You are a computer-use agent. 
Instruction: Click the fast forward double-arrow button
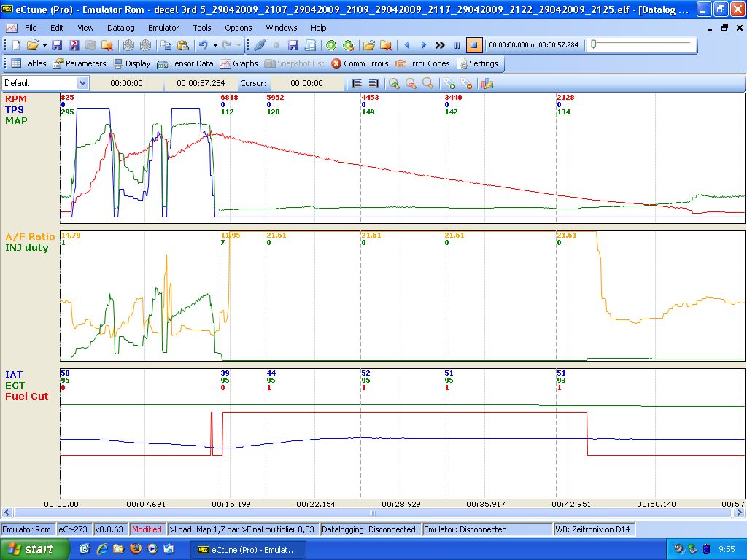440,45
